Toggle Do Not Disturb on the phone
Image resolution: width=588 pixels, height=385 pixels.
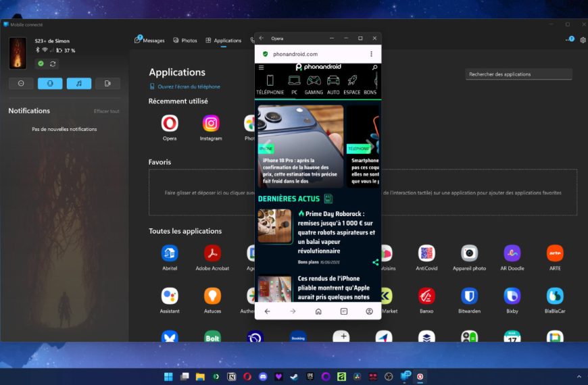pos(21,83)
